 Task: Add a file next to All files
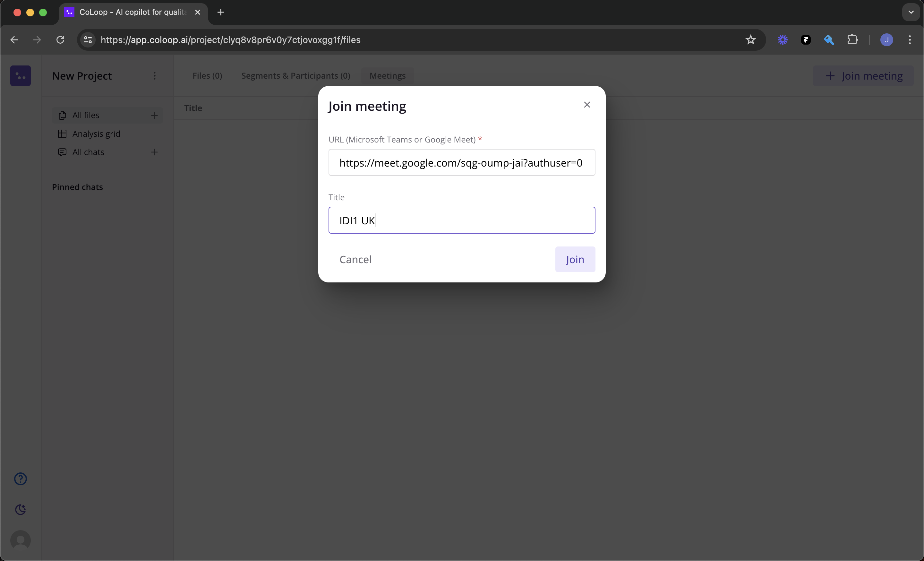[x=154, y=116]
